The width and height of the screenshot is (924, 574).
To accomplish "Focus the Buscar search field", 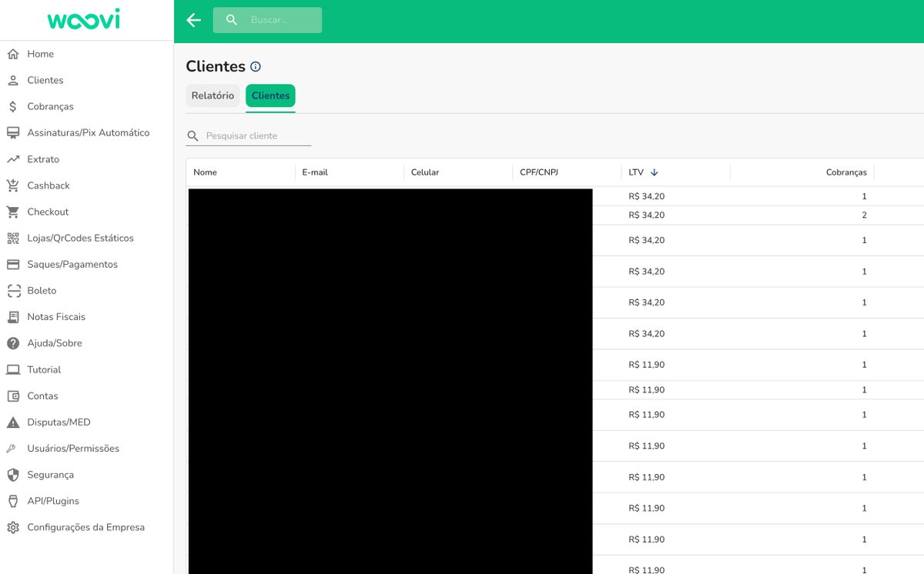I will pyautogui.click(x=267, y=20).
